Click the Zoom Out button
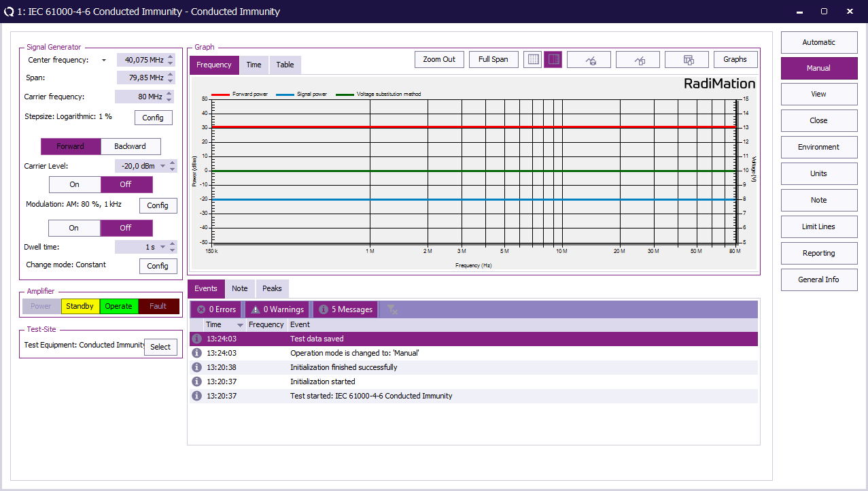This screenshot has width=868, height=491. [x=439, y=60]
